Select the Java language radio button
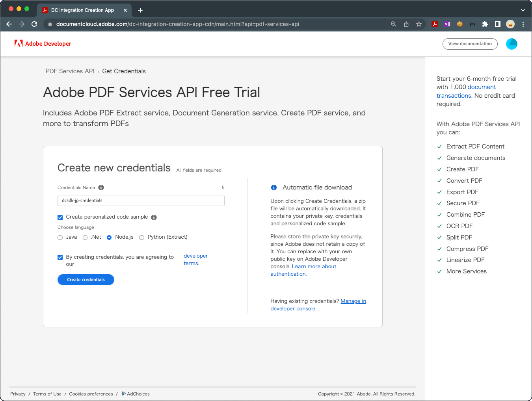Image resolution: width=532 pixels, height=401 pixels. pos(60,237)
